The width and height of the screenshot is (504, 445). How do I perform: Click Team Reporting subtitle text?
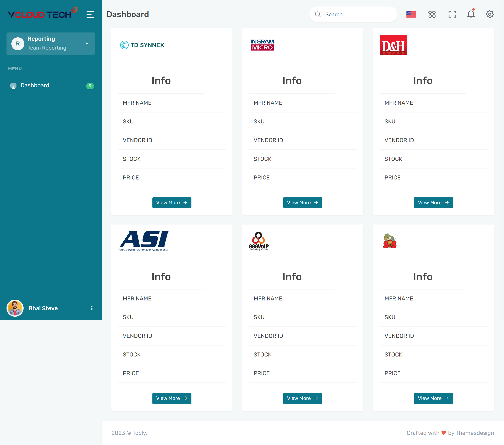47,48
